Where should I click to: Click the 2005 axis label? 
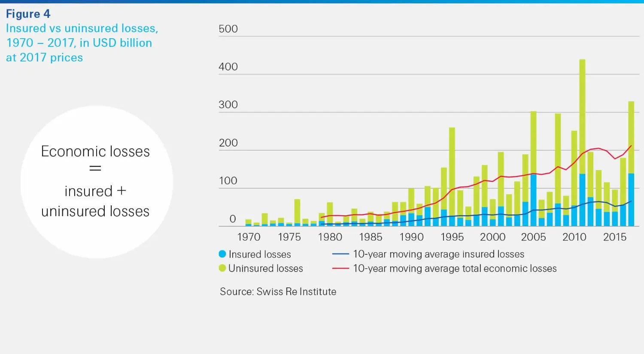pos(533,237)
